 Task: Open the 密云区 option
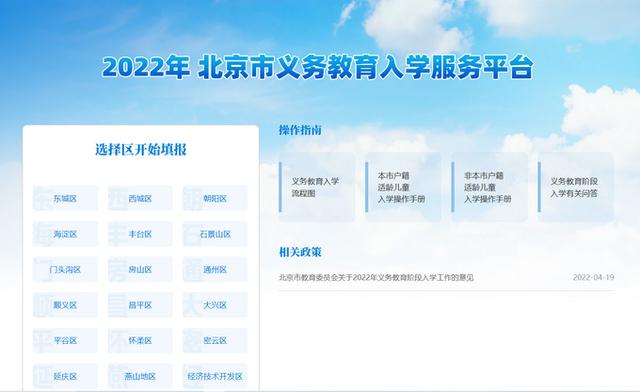tap(215, 341)
